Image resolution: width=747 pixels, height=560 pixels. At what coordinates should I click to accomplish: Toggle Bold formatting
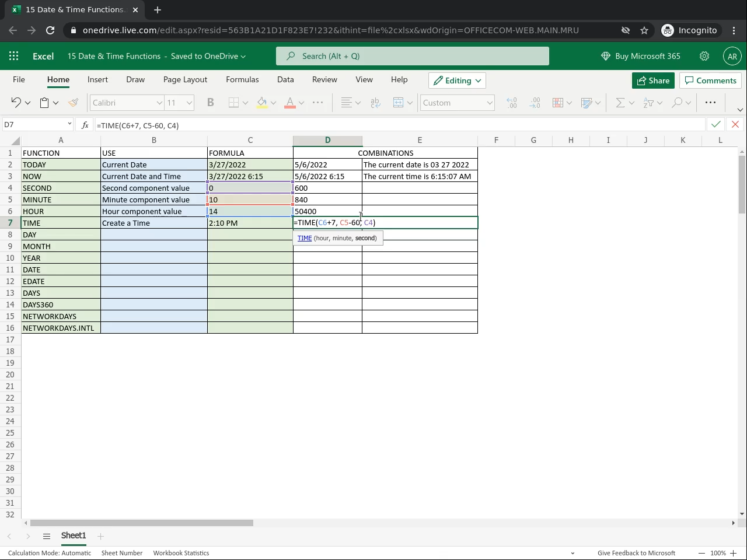(211, 103)
